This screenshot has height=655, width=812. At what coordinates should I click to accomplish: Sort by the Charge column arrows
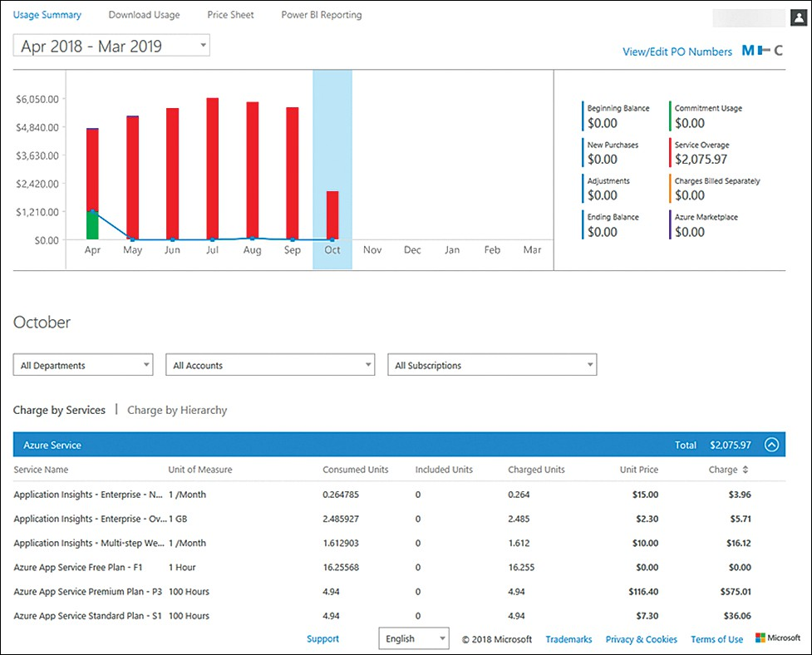(746, 470)
